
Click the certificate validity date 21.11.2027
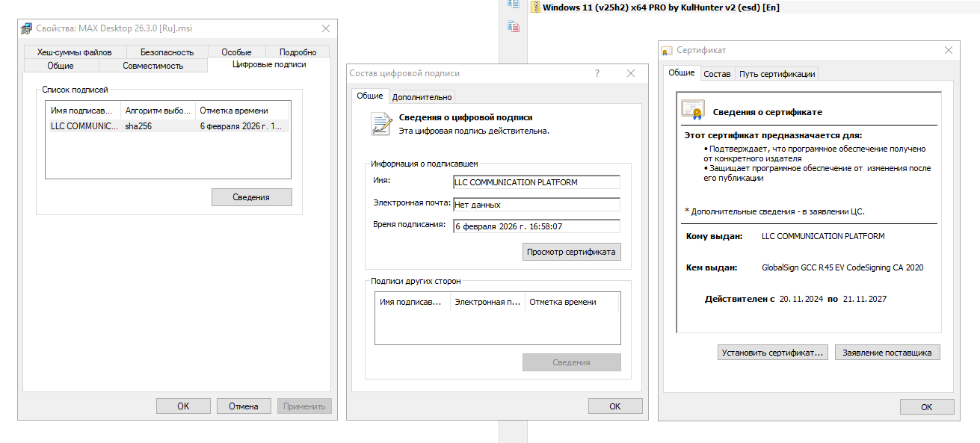[x=864, y=299]
